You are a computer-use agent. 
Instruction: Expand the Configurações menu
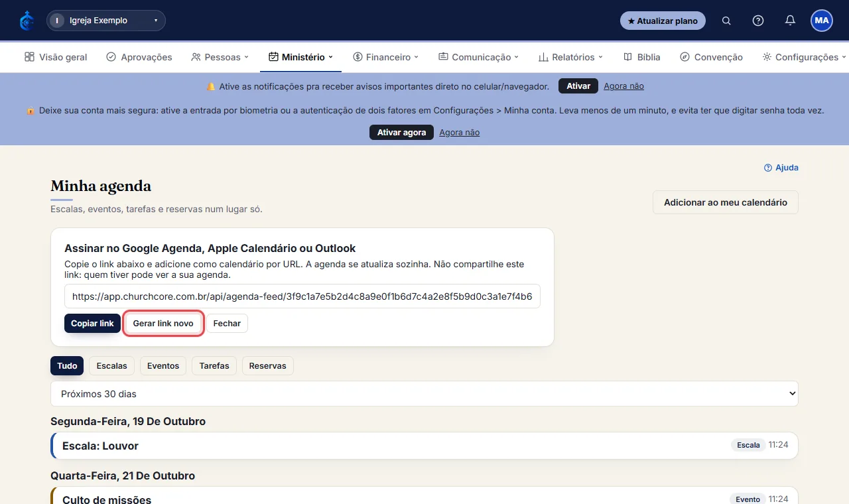click(x=805, y=57)
